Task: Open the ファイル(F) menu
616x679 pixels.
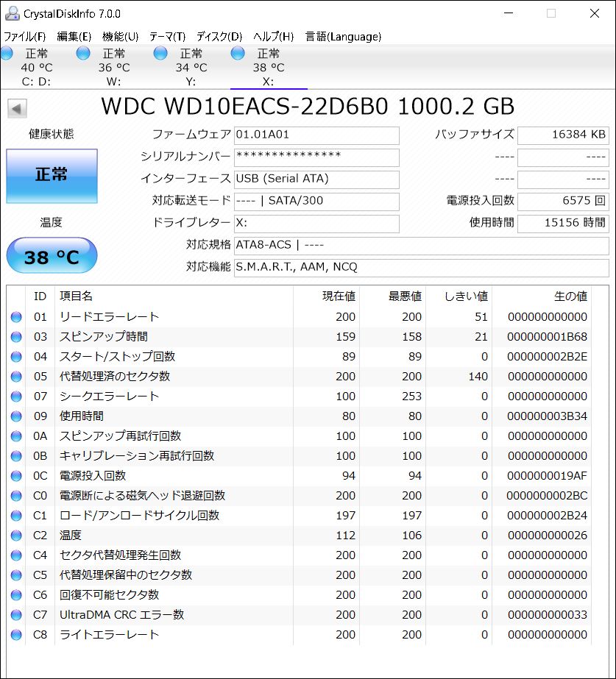Action: (25, 36)
